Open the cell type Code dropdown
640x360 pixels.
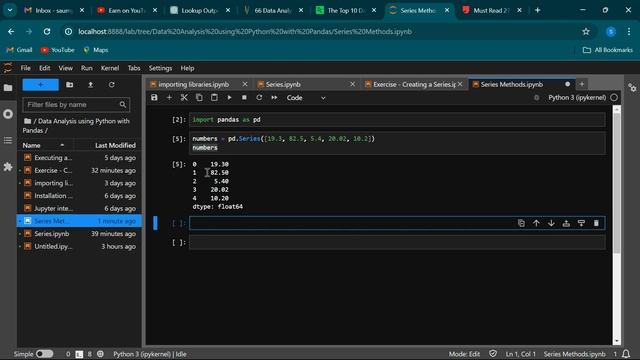click(x=306, y=98)
